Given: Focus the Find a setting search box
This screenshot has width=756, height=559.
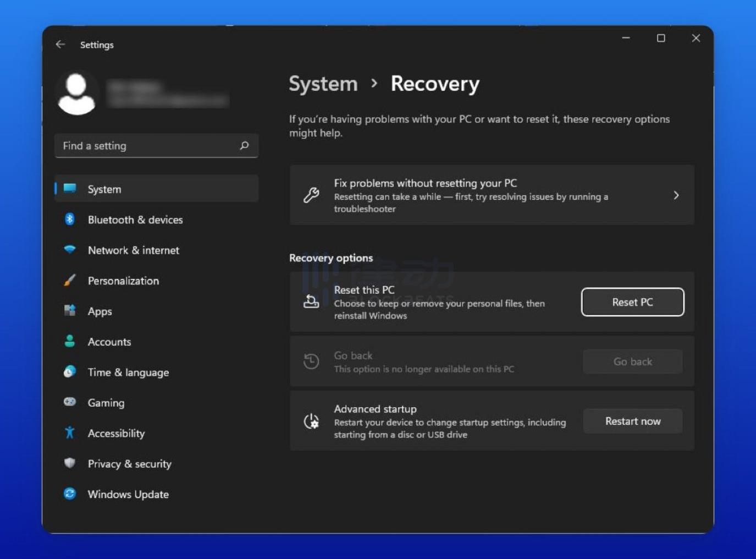Looking at the screenshot, I should [x=148, y=146].
